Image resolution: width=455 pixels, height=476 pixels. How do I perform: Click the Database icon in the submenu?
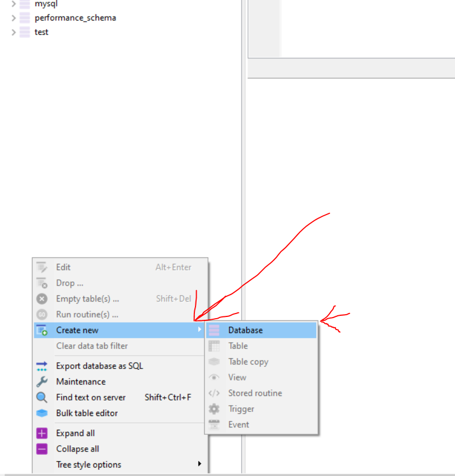[214, 330]
